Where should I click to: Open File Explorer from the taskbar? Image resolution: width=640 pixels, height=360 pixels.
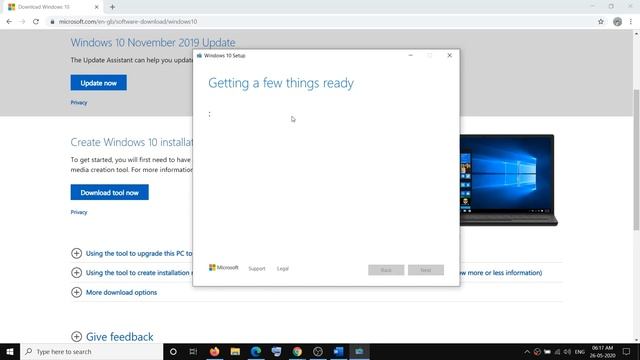tap(235, 351)
